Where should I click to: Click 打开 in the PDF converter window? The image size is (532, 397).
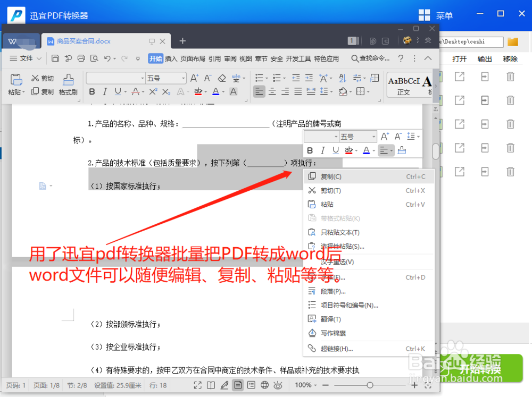460,59
